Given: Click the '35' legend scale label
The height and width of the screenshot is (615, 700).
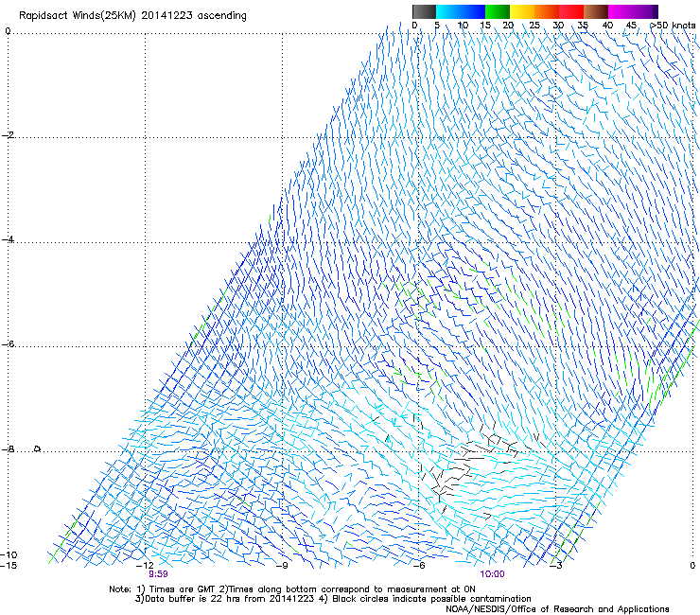Looking at the screenshot, I should click(x=583, y=26).
